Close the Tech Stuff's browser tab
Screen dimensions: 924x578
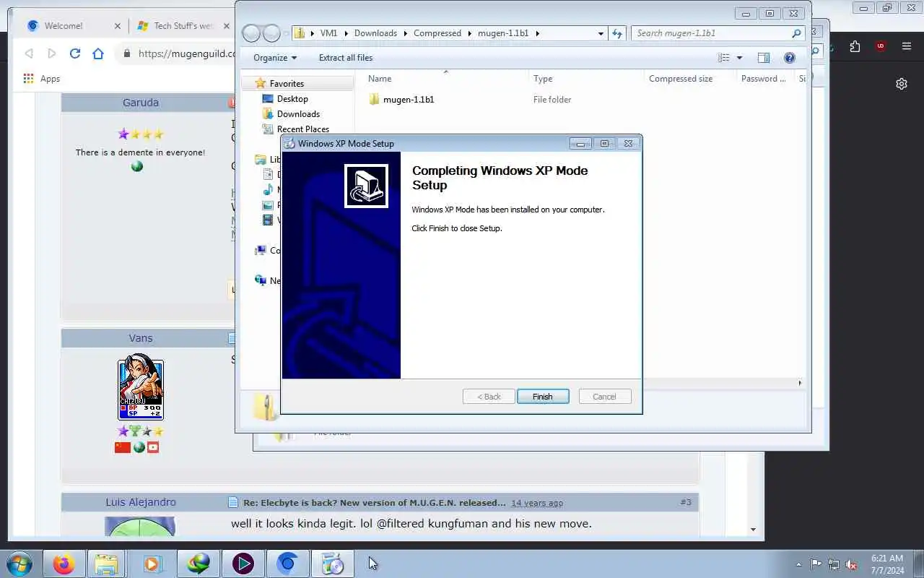click(x=226, y=26)
